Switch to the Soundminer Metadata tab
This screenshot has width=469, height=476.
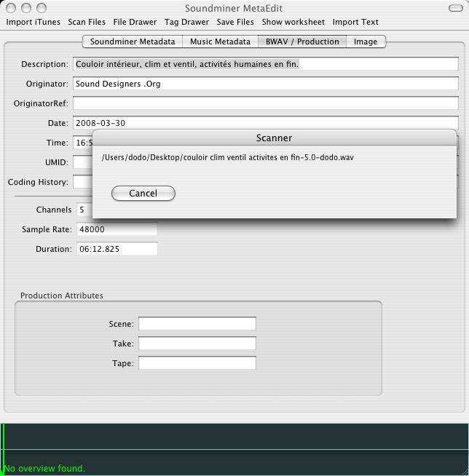[132, 41]
